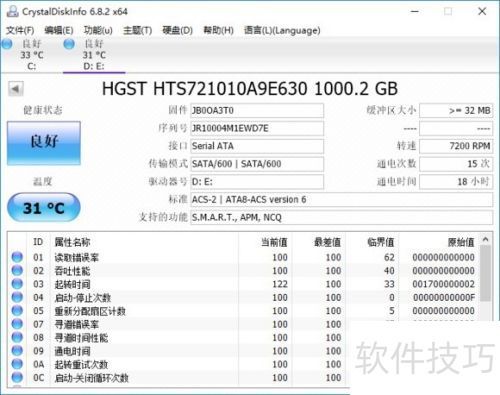The width and height of the screenshot is (500, 395).
Task: Open the 文件(F) menu
Action: (20, 30)
